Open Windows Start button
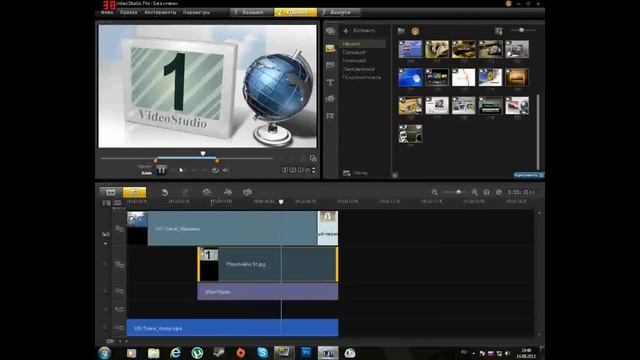This screenshot has height=360, width=640. (104, 353)
